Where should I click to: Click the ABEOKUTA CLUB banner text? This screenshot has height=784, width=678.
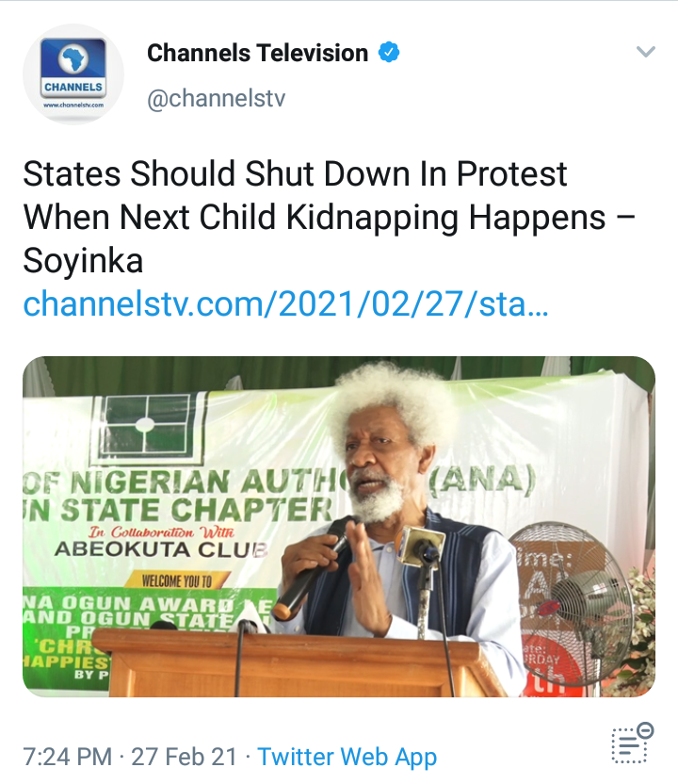pyautogui.click(x=161, y=549)
